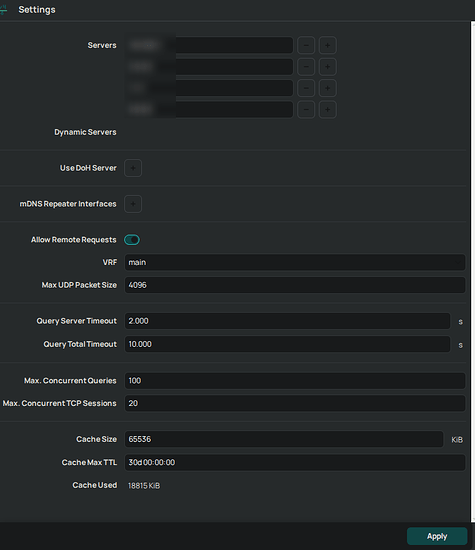Remove the fourth server row
This screenshot has width=475, height=550.
coord(306,109)
